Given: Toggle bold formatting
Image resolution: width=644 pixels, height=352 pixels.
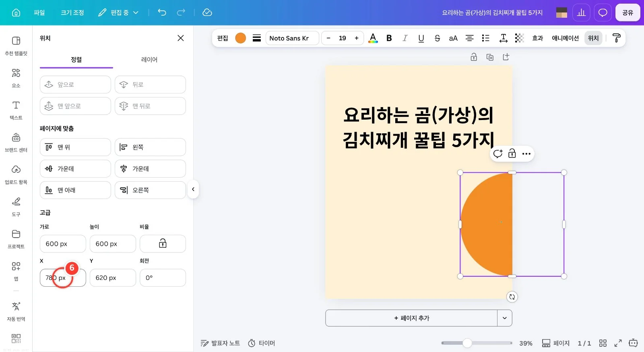Looking at the screenshot, I should 389,38.
